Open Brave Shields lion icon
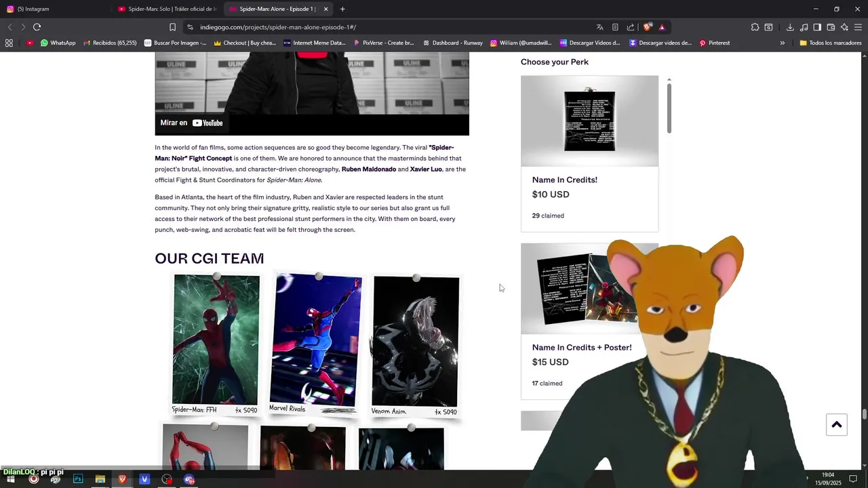 pos(648,27)
